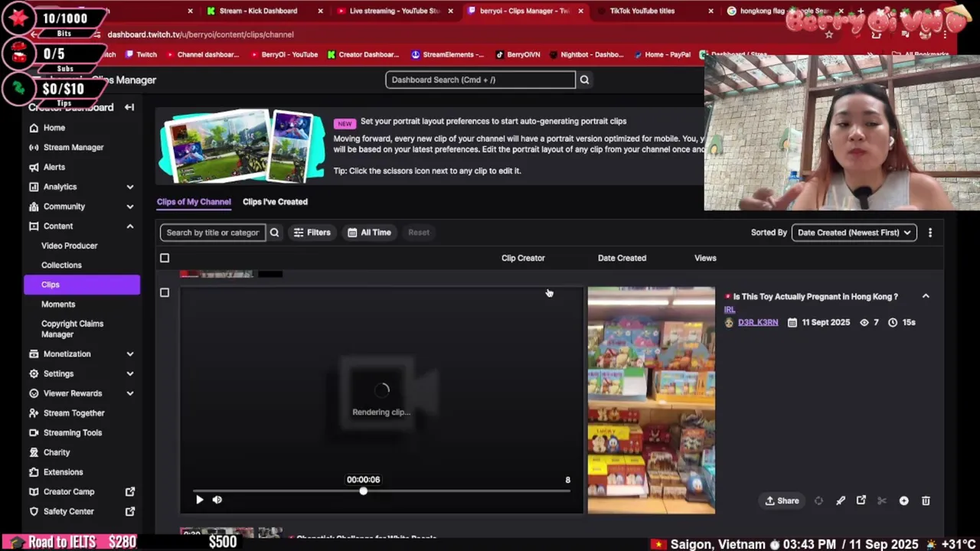Collapse the Creator Dashboard sidebar
This screenshot has height=551, width=980.
point(129,107)
